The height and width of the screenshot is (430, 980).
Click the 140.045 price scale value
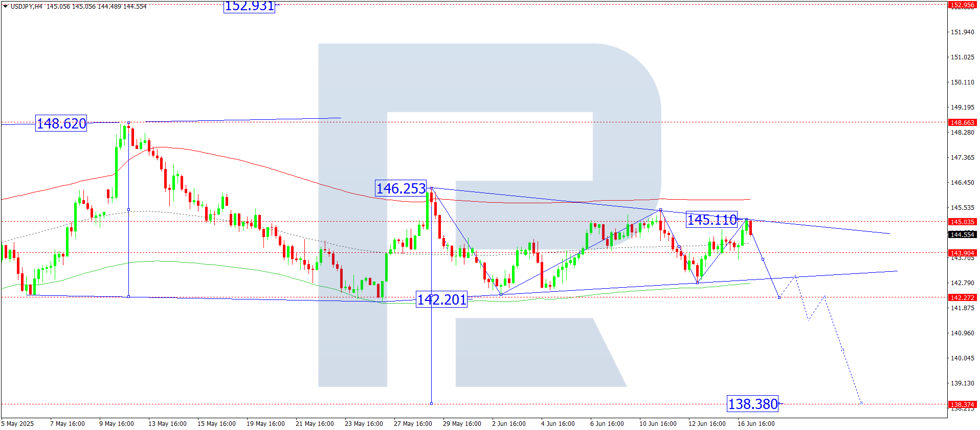(963, 358)
